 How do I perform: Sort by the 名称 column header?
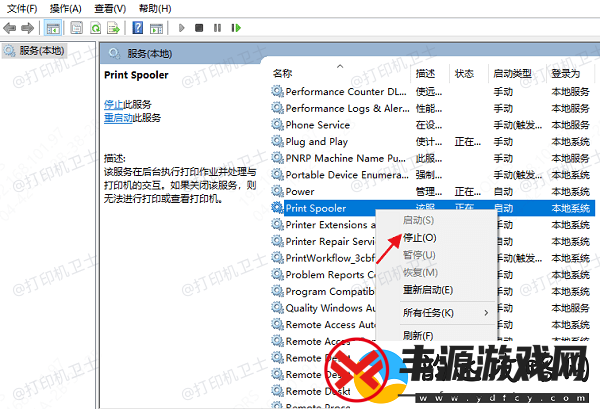click(283, 73)
